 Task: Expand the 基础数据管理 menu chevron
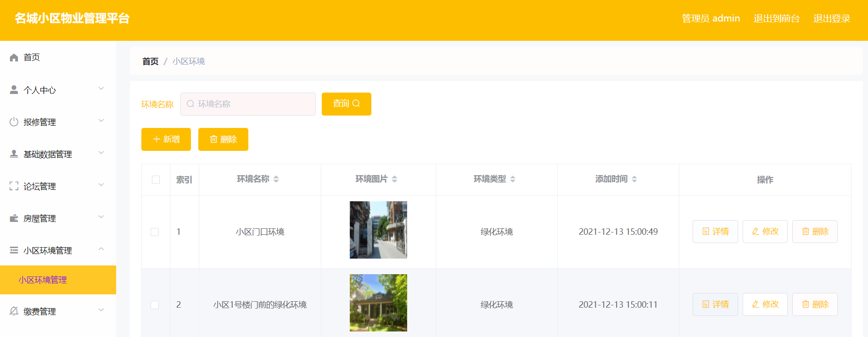(101, 153)
